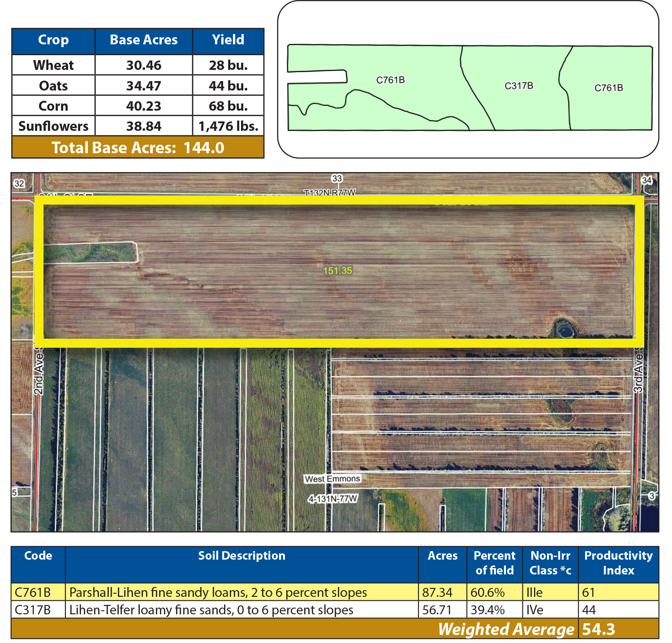Click the section 34 marker on aerial map
This screenshot has height=643, width=672.
pos(646,180)
